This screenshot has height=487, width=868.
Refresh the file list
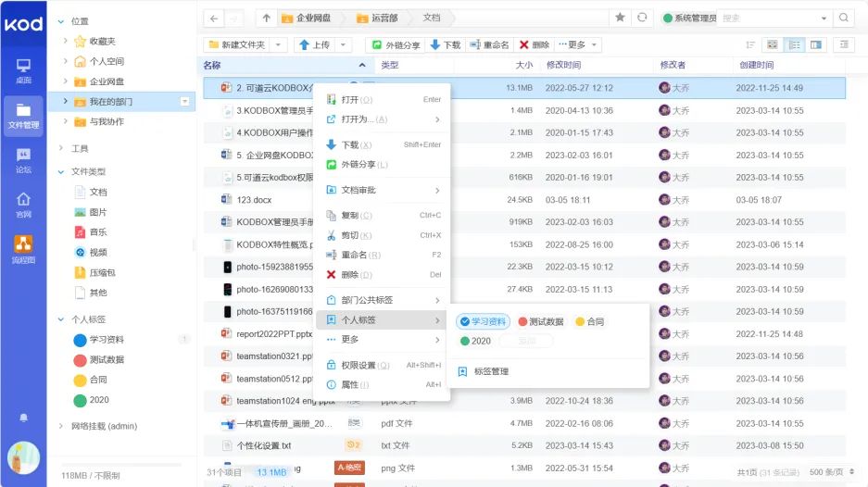point(642,18)
